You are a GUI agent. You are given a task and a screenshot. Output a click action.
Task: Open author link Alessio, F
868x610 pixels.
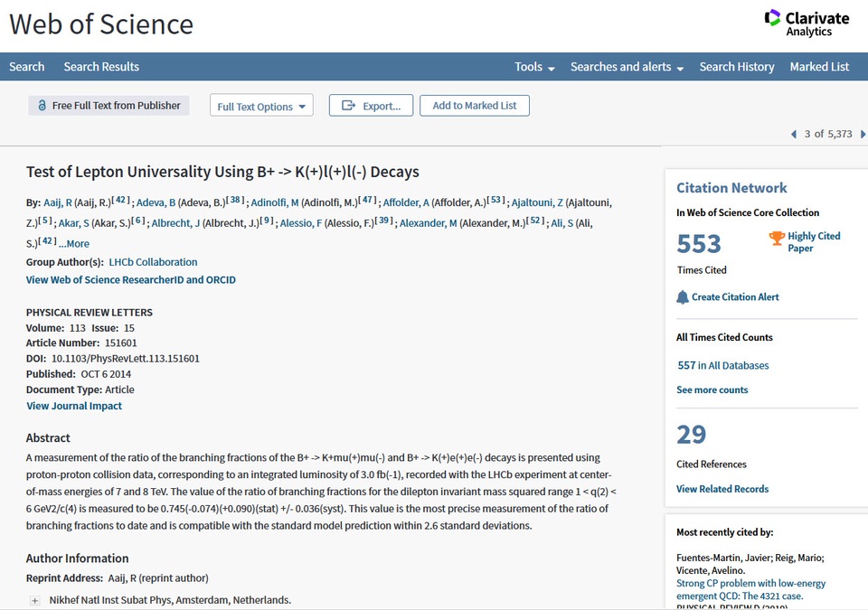click(300, 223)
